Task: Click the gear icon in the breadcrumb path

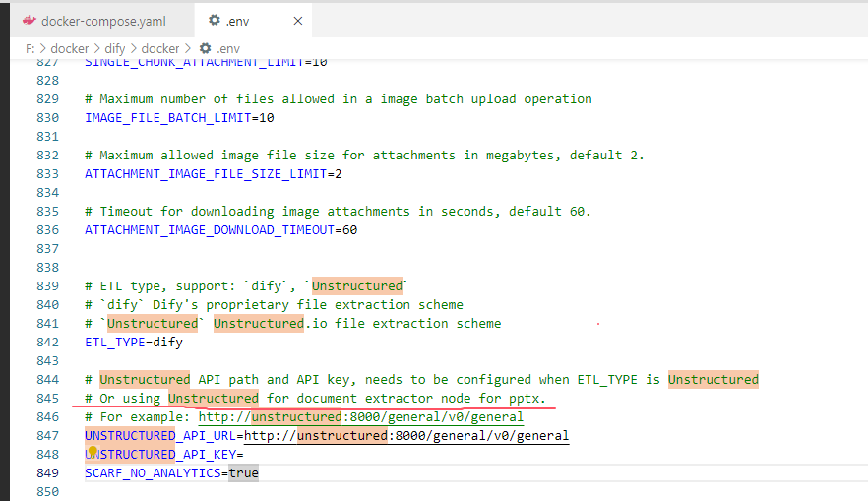Action: [205, 47]
